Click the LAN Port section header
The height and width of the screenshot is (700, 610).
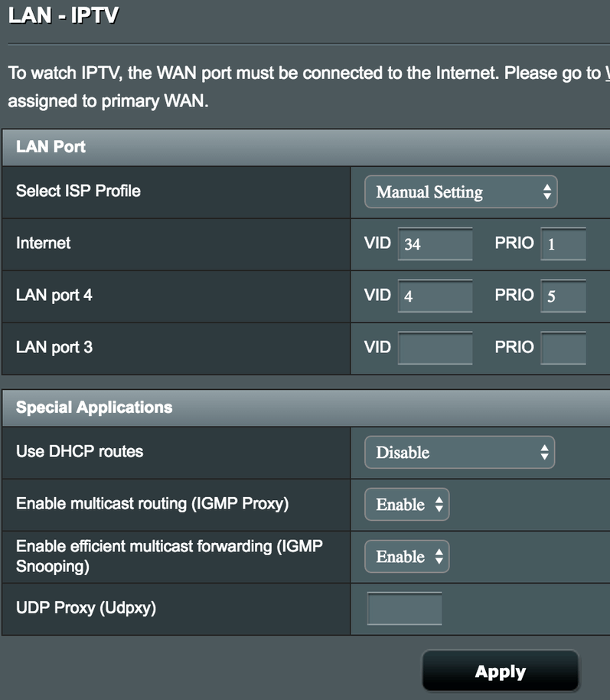pyautogui.click(x=51, y=146)
